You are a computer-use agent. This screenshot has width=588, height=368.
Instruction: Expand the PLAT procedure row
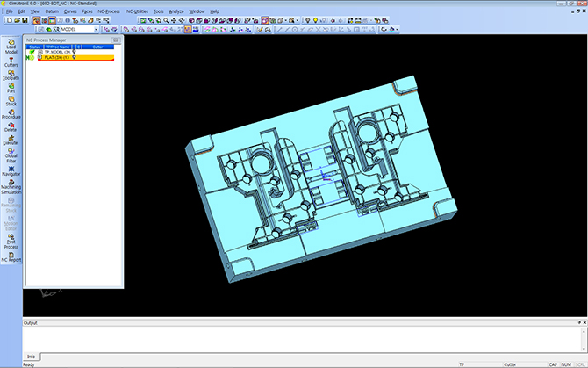tap(39, 58)
